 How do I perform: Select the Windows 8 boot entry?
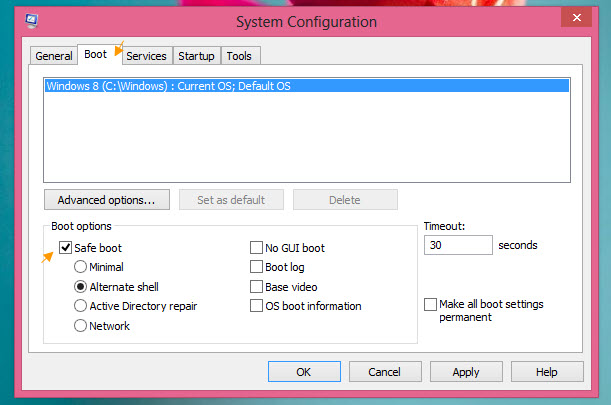(307, 86)
